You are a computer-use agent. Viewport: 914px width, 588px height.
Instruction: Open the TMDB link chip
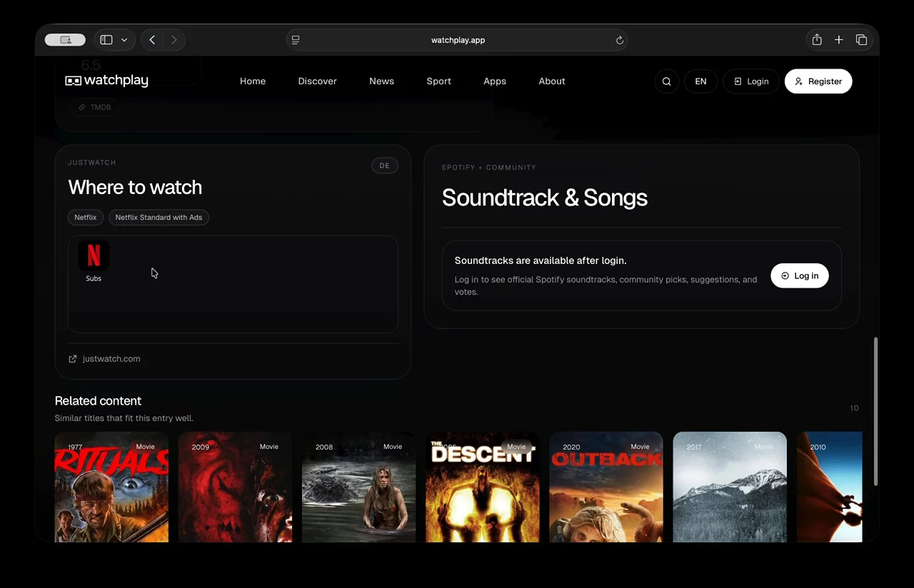95,107
